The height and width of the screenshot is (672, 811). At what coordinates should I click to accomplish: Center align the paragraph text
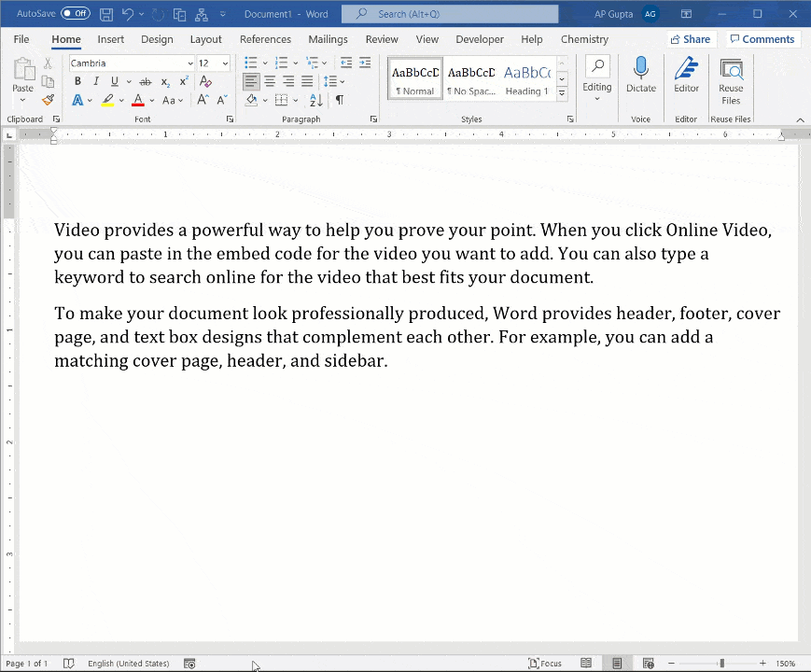(x=270, y=81)
